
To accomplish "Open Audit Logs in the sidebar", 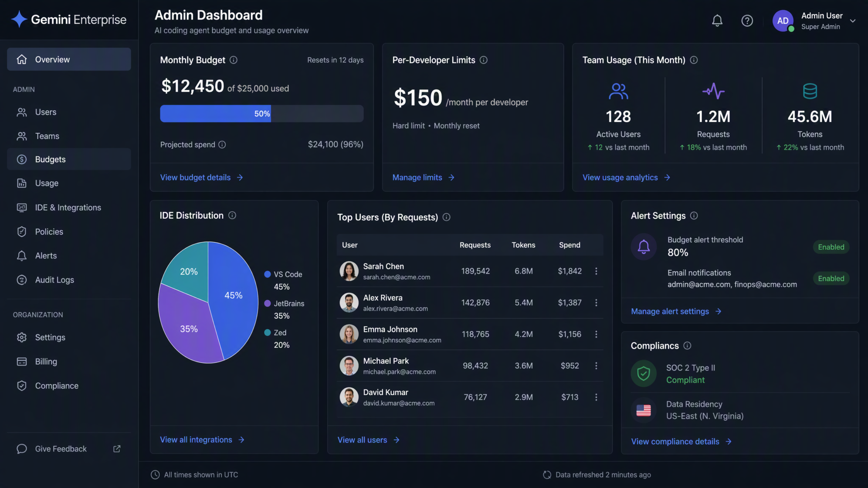I will (x=69, y=280).
